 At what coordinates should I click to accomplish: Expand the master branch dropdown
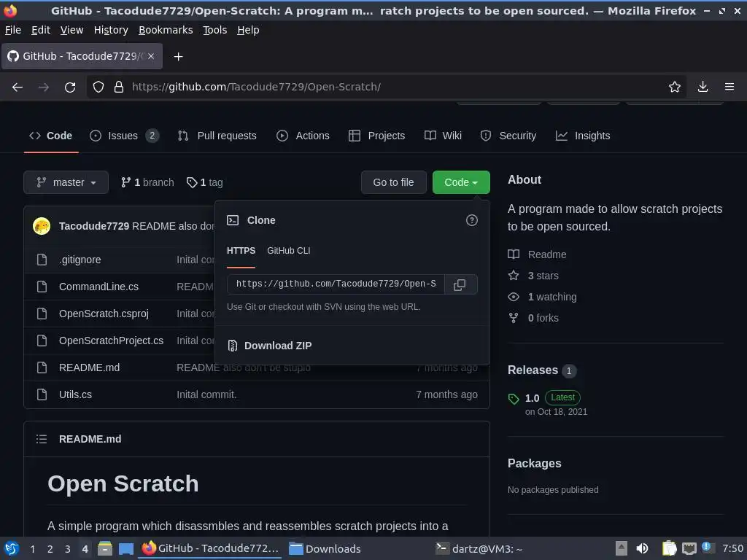(x=66, y=183)
